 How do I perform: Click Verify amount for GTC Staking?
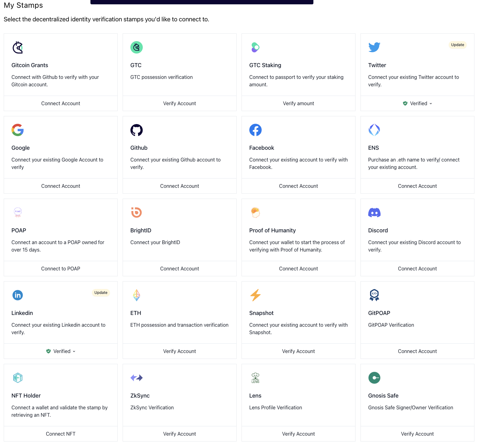click(298, 103)
